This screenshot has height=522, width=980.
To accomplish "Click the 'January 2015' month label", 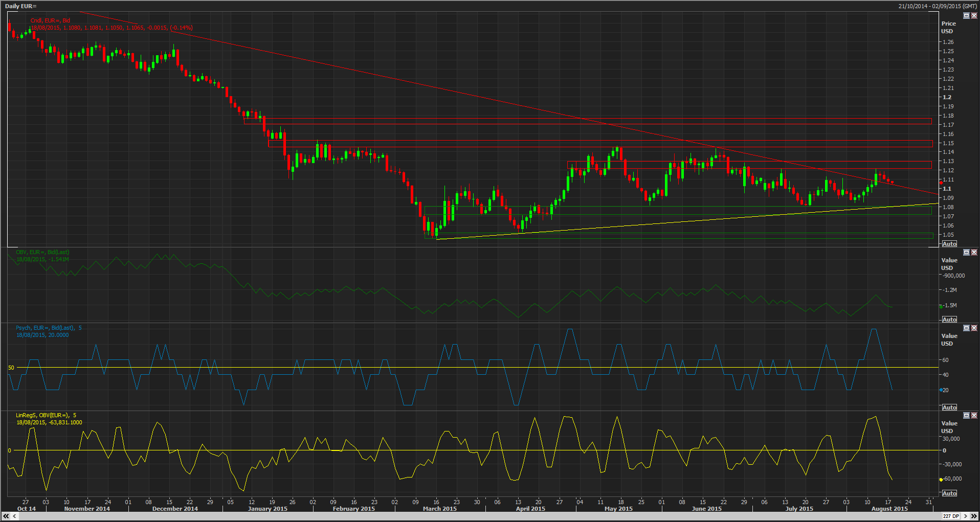I will (x=268, y=509).
